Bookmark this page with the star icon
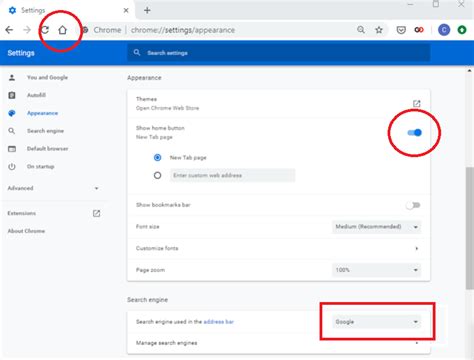This screenshot has width=474, height=360. tap(379, 30)
